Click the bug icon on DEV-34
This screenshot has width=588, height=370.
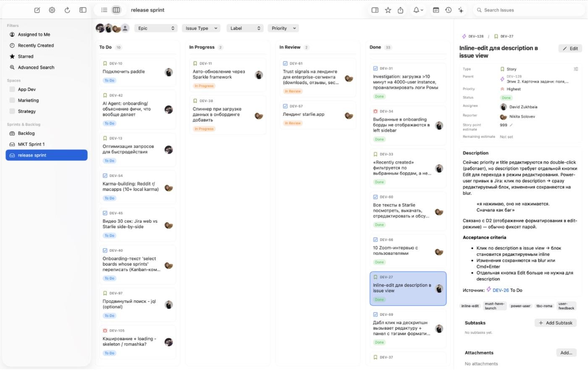pyautogui.click(x=375, y=111)
